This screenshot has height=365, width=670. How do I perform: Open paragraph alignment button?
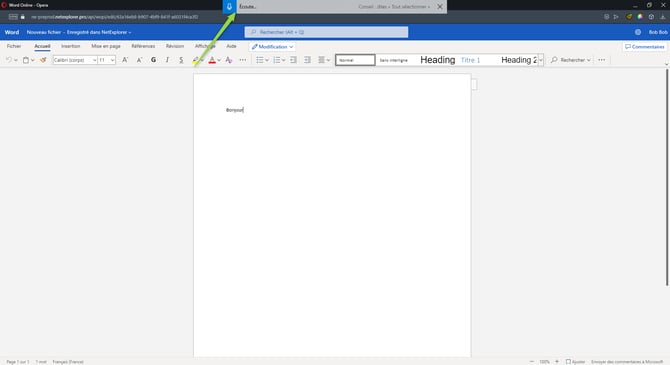click(x=321, y=60)
